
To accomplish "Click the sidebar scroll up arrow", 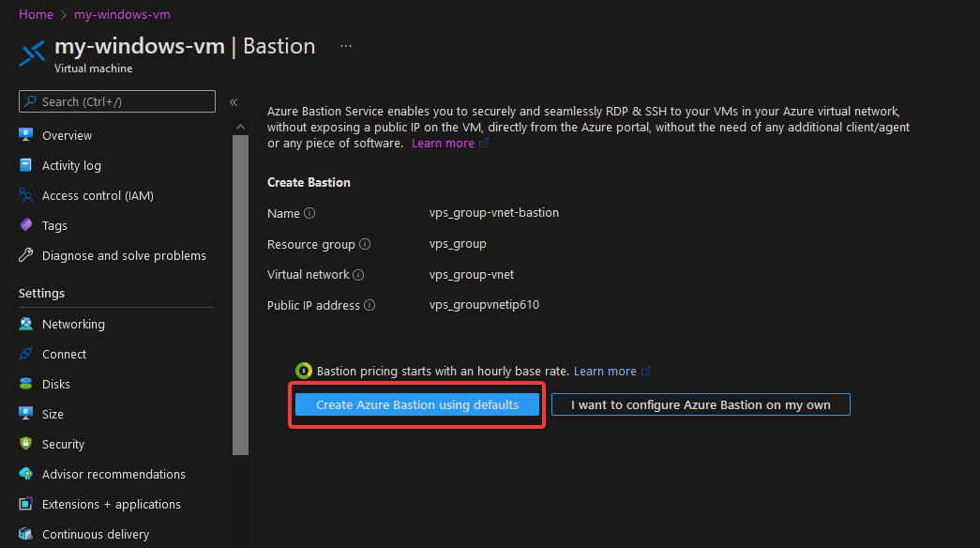I will [x=241, y=127].
